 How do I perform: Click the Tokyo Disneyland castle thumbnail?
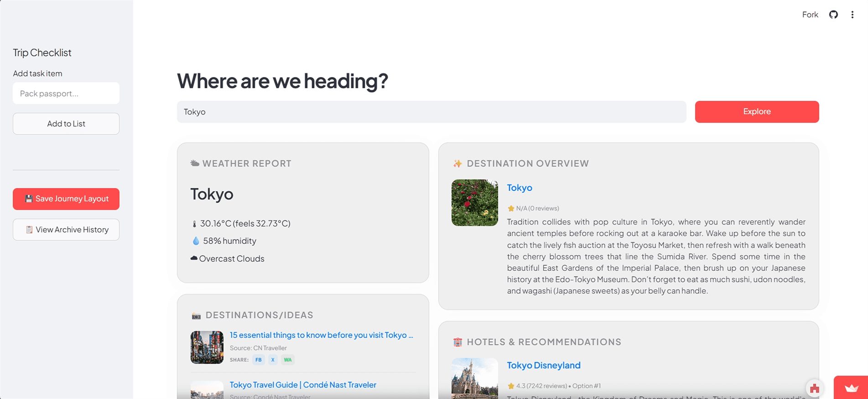click(475, 378)
